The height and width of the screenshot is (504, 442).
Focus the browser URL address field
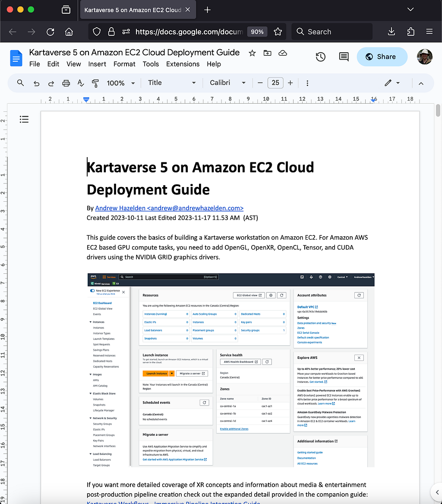coord(189,32)
